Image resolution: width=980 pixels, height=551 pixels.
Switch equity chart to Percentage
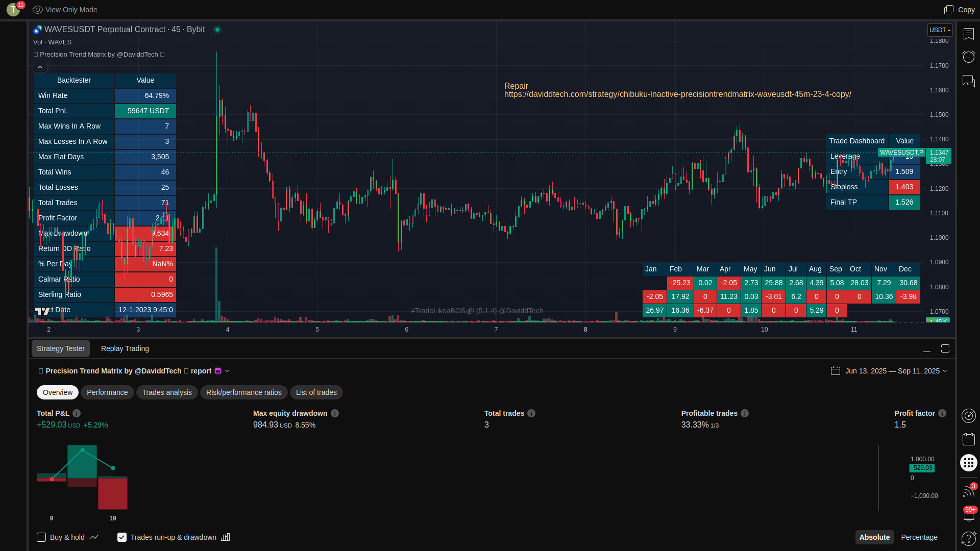(919, 537)
